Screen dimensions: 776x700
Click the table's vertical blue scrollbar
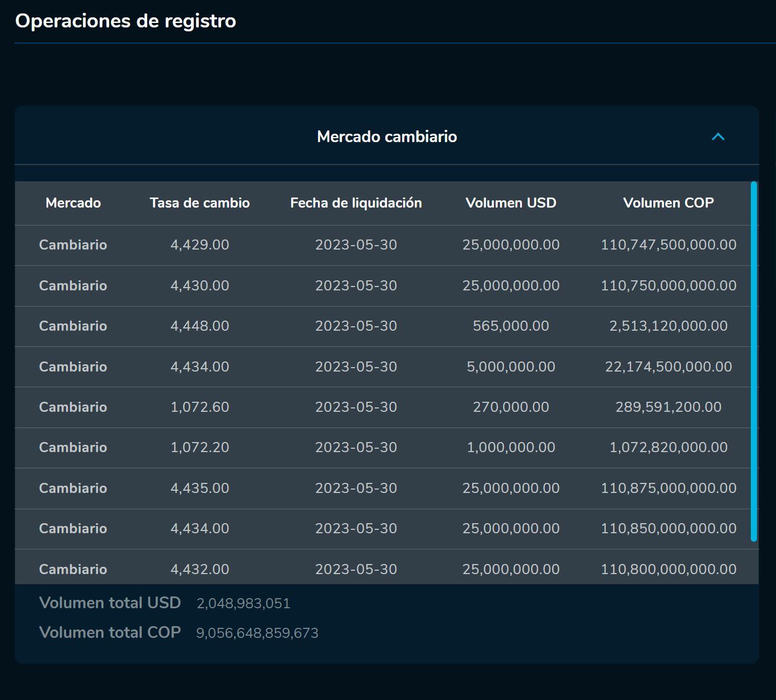pos(754,361)
